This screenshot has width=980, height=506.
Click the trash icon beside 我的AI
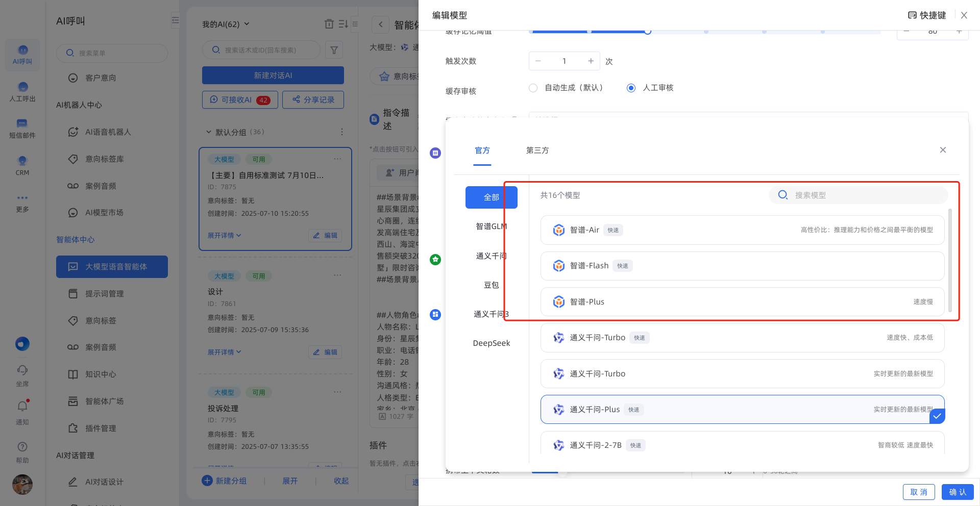click(x=329, y=24)
